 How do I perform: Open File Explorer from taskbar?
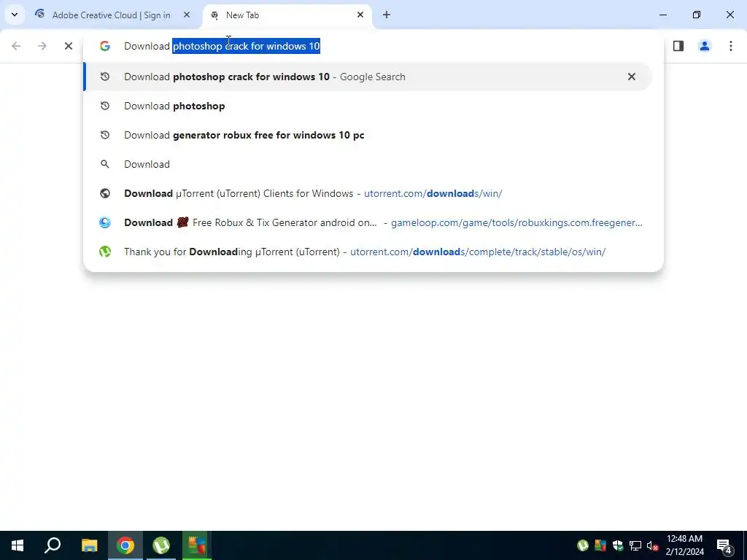click(89, 545)
